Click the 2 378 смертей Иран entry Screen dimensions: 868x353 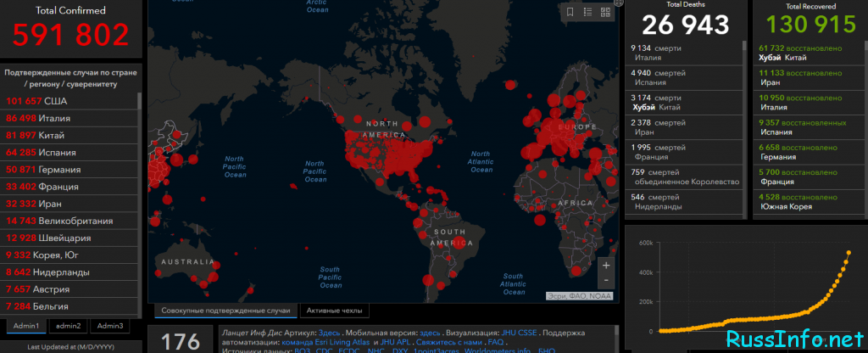click(x=684, y=127)
